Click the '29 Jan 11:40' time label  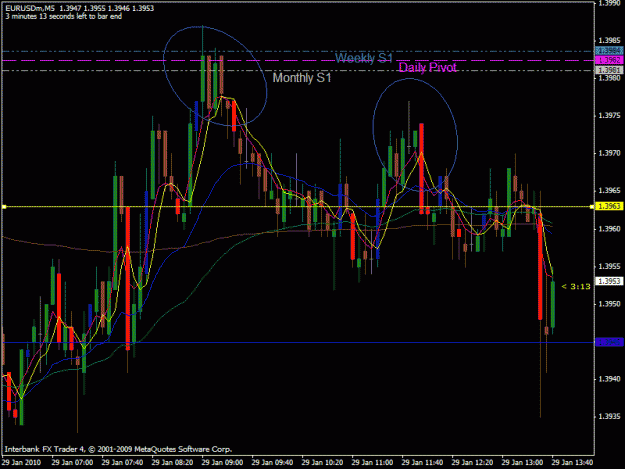422,462
